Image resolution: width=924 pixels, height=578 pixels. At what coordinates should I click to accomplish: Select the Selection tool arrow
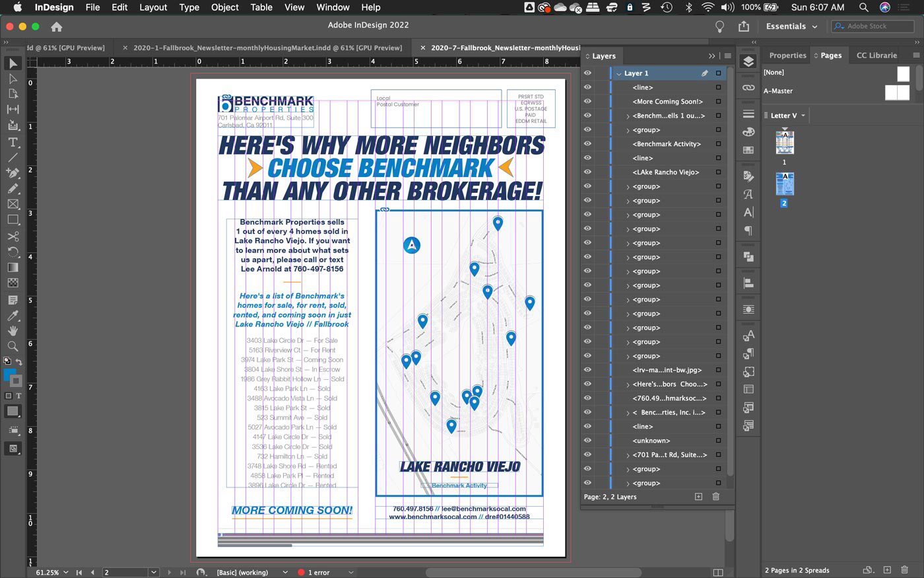point(13,63)
